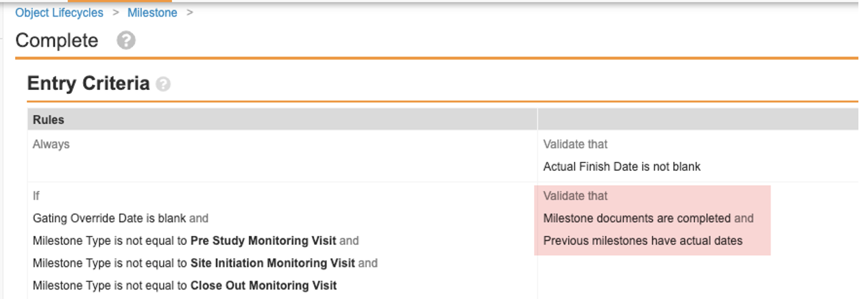Select the Always rule condition
Image resolution: width=868 pixels, height=299 pixels.
click(51, 144)
